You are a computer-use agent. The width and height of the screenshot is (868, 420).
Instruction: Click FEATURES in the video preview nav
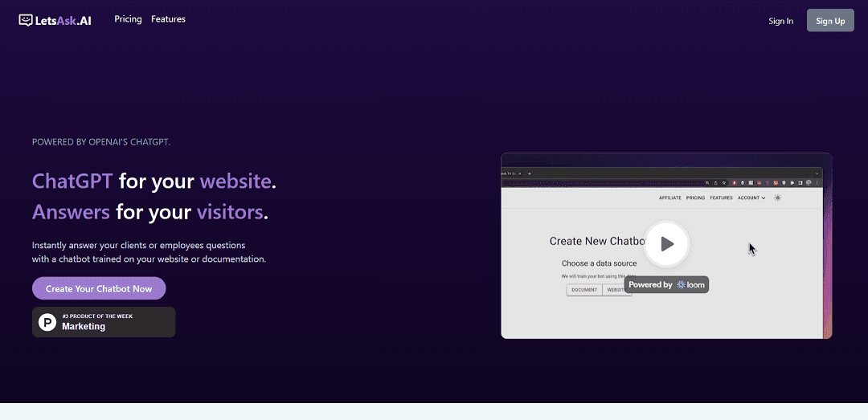pos(721,198)
